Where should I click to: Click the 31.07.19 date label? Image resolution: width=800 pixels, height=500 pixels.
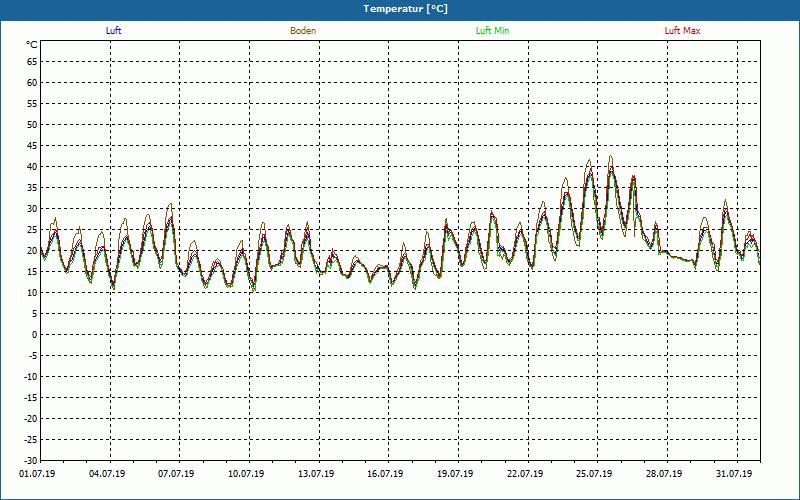(x=734, y=474)
